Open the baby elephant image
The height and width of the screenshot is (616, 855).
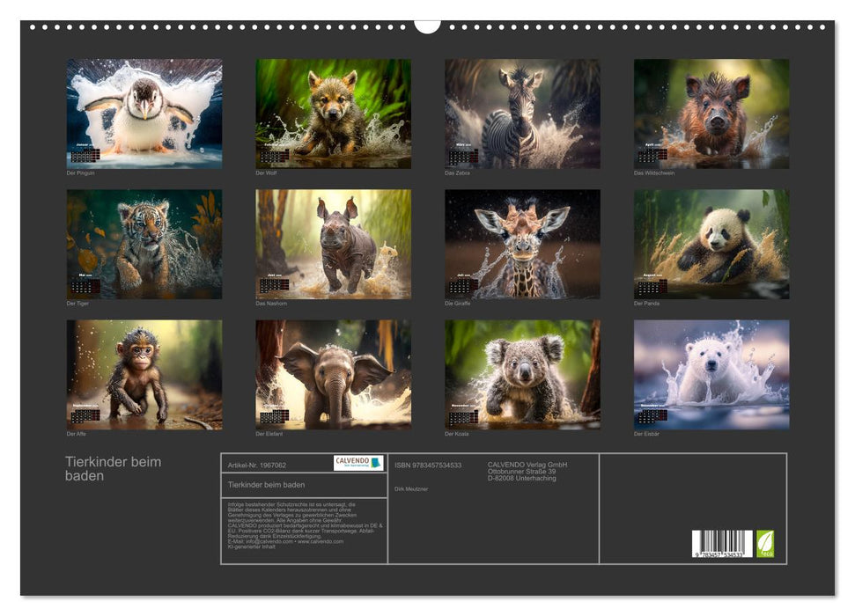(333, 374)
